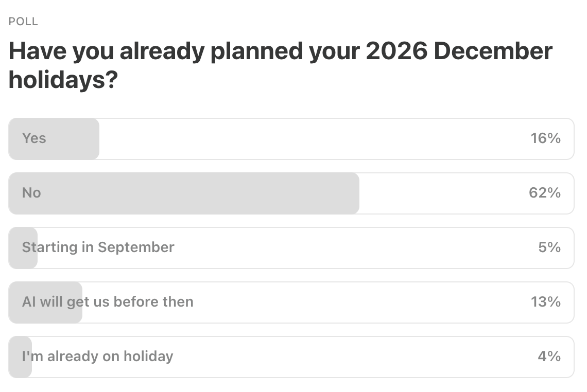Click '2026' in the poll question
This screenshot has width=587, height=392.
[x=396, y=51]
